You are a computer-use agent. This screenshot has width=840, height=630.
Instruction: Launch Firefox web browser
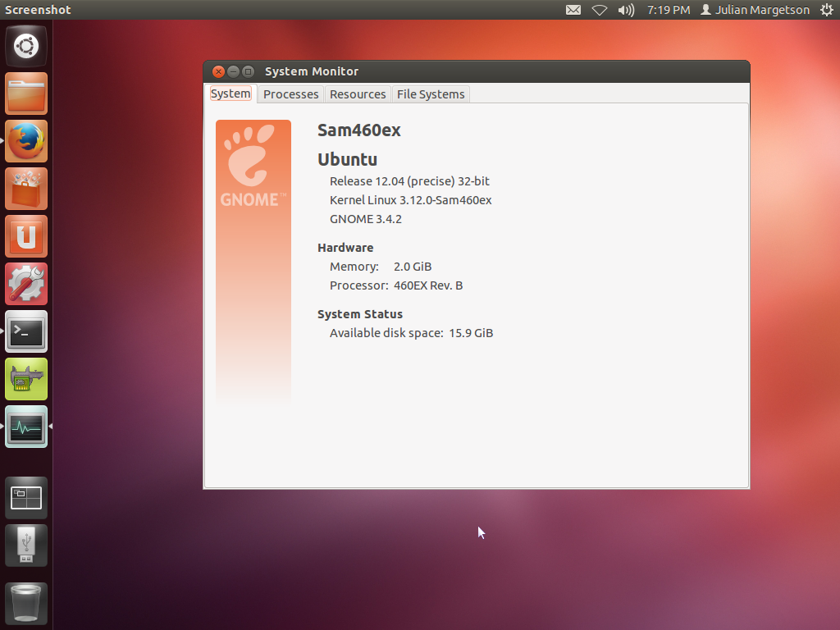[x=26, y=141]
